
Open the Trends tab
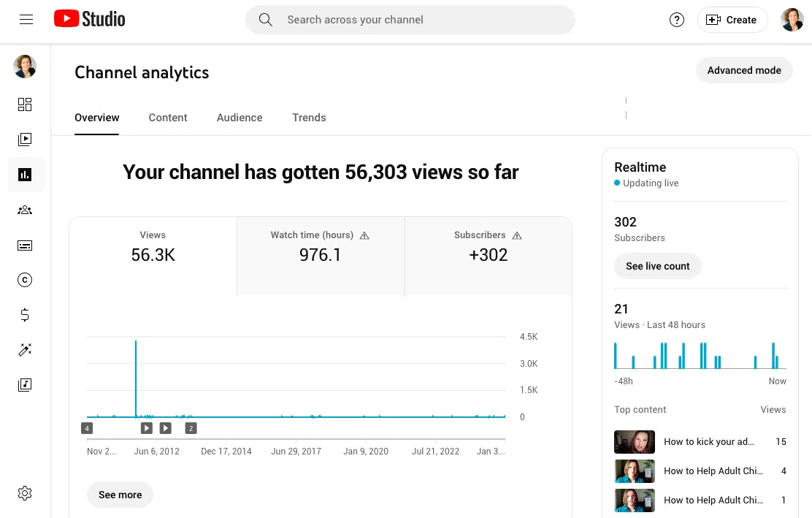point(309,118)
